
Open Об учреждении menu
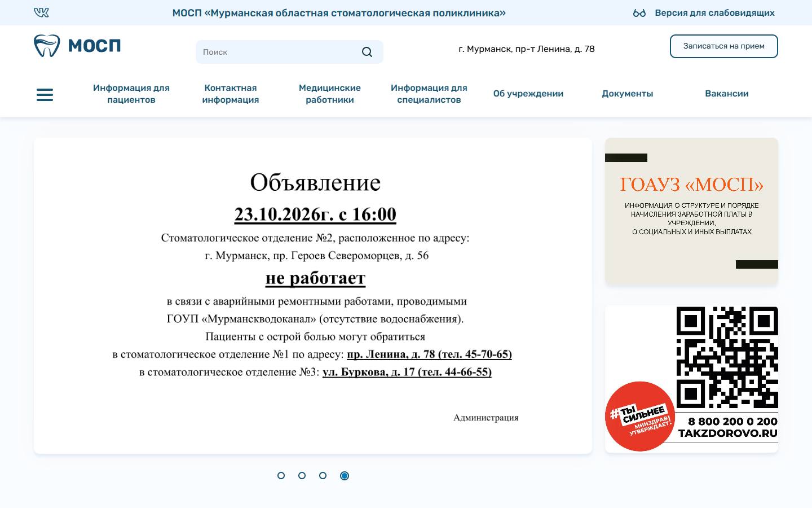528,94
